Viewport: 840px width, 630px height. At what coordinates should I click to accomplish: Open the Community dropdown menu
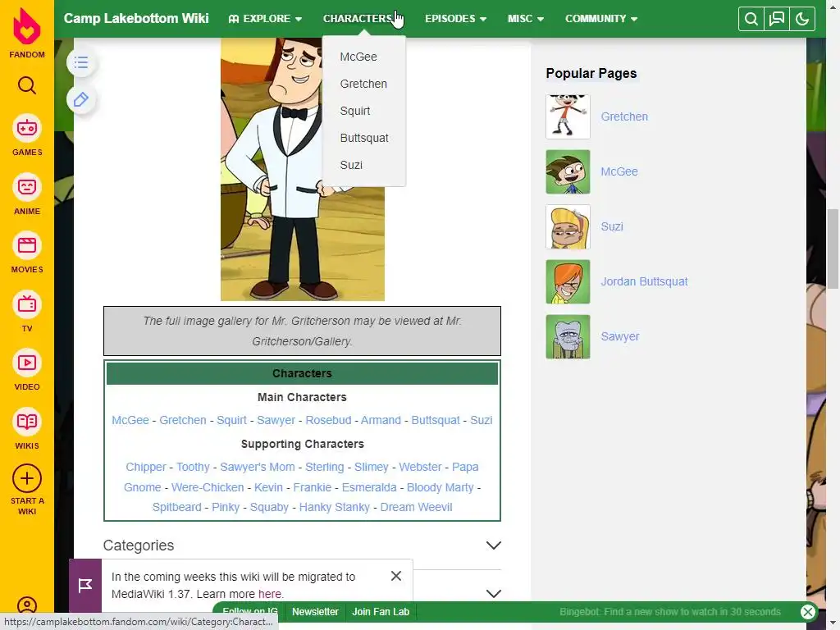coord(601,19)
